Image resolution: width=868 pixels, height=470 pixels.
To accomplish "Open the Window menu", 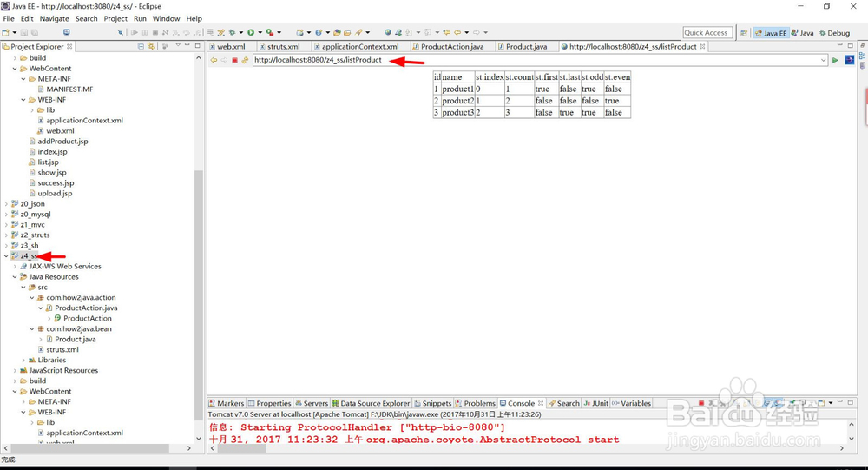I will click(166, 18).
